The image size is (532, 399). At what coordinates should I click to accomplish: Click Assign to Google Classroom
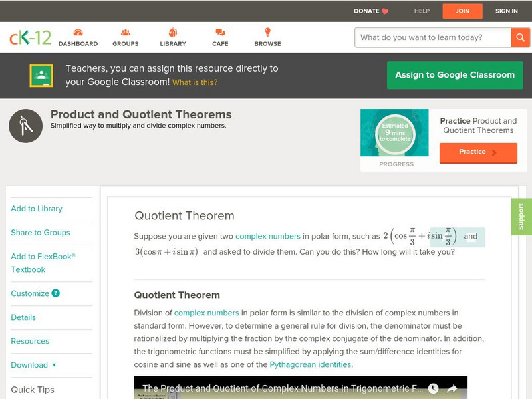point(455,75)
